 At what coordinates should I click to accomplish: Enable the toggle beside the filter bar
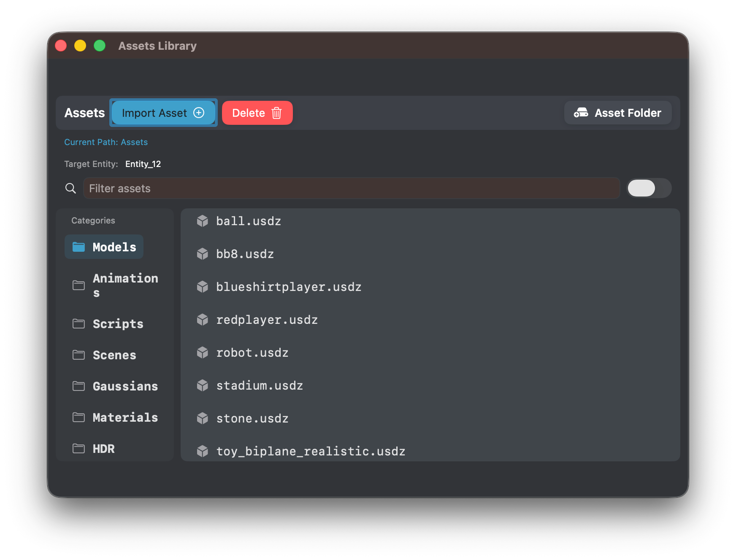(x=649, y=188)
